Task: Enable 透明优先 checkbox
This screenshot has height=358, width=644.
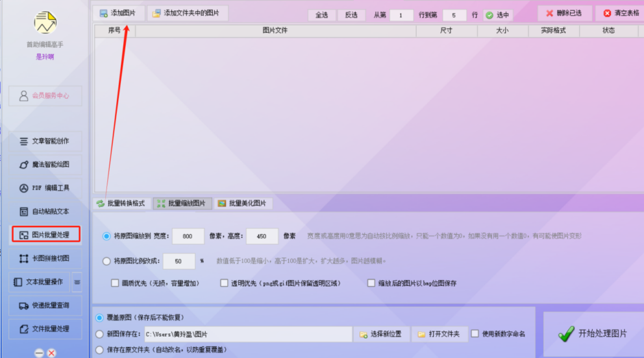Action: coord(224,283)
